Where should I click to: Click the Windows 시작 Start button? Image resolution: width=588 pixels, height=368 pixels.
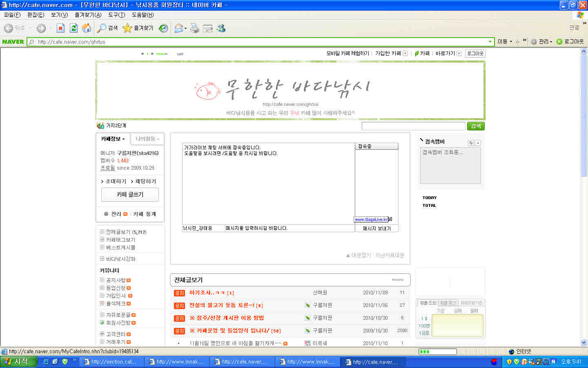18,362
